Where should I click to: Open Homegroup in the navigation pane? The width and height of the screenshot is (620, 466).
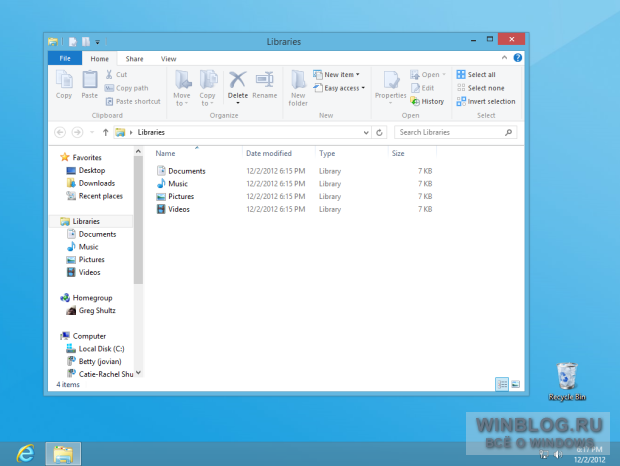(x=87, y=298)
